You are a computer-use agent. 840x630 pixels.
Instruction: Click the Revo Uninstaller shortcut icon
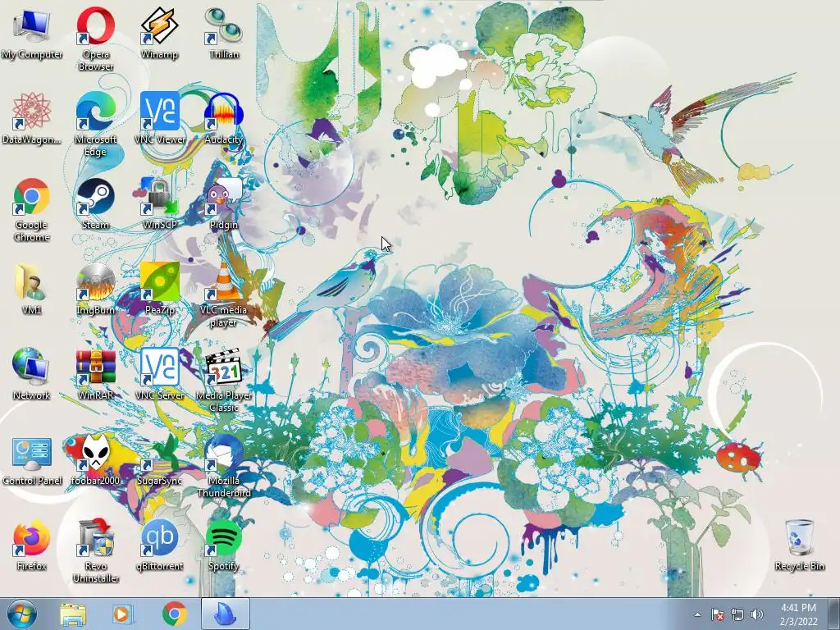[95, 550]
